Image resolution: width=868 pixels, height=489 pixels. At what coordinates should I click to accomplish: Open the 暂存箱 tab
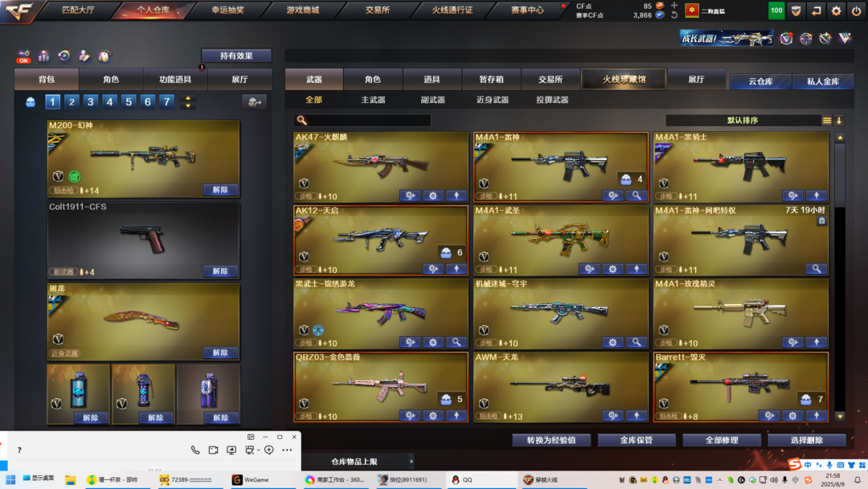(491, 79)
